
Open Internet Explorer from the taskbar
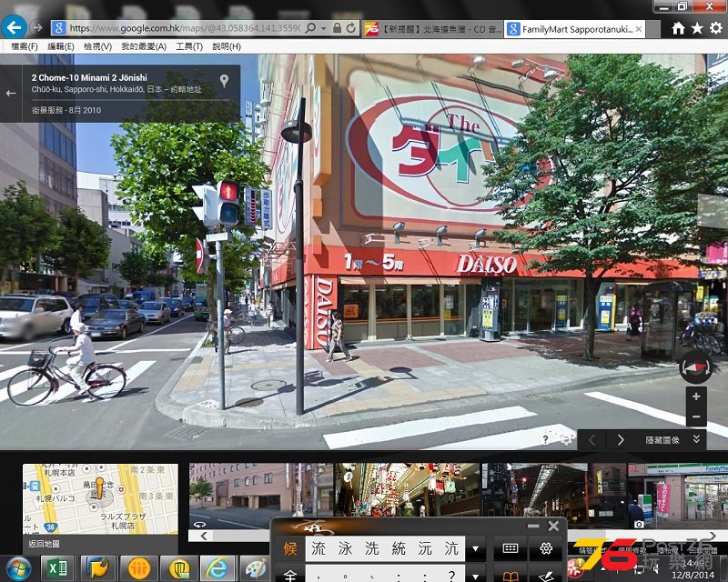click(217, 568)
